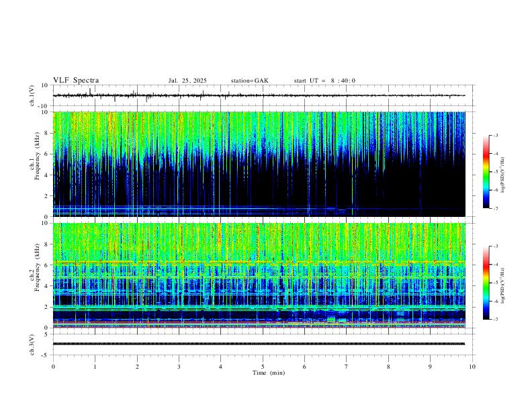The image size is (532, 411).
Task: Click the ch.2 'Frequency (kHz)' axis label
Action: pyautogui.click(x=38, y=267)
